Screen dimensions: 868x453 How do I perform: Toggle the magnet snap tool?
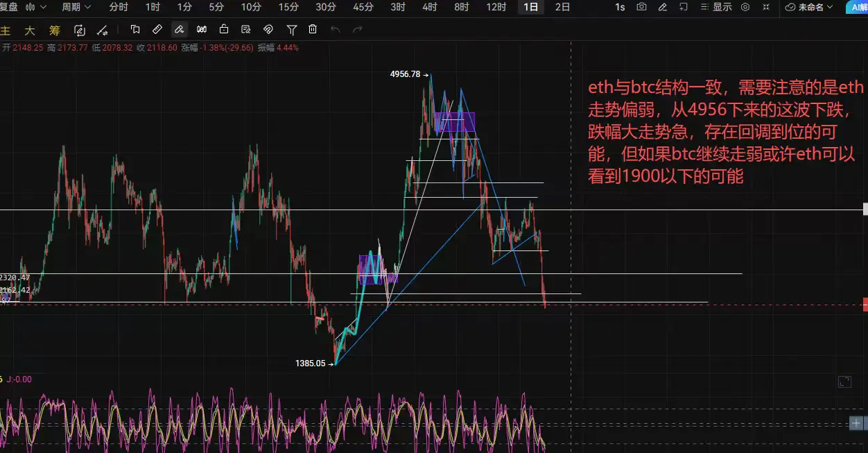pyautogui.click(x=268, y=30)
